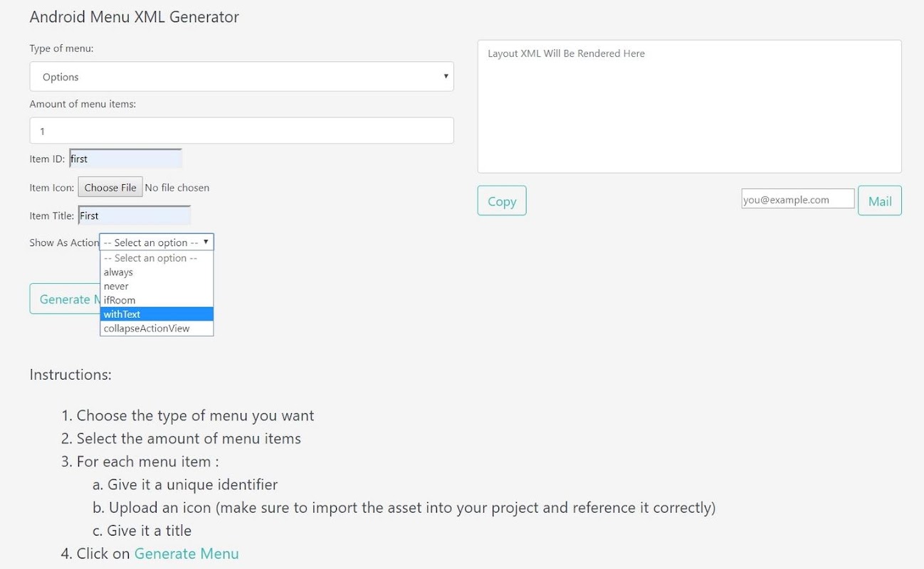Viewport: 924px width, 569px height.
Task: Click the email address field
Action: coord(798,199)
